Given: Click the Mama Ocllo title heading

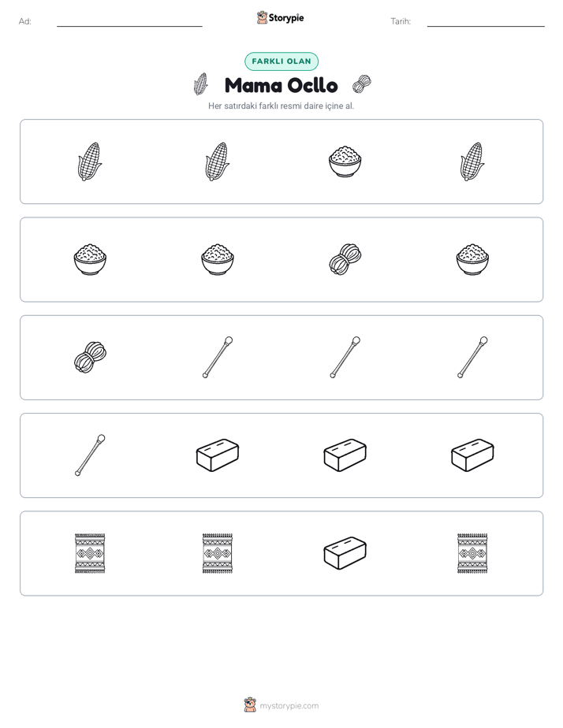Looking at the screenshot, I should click(281, 85).
